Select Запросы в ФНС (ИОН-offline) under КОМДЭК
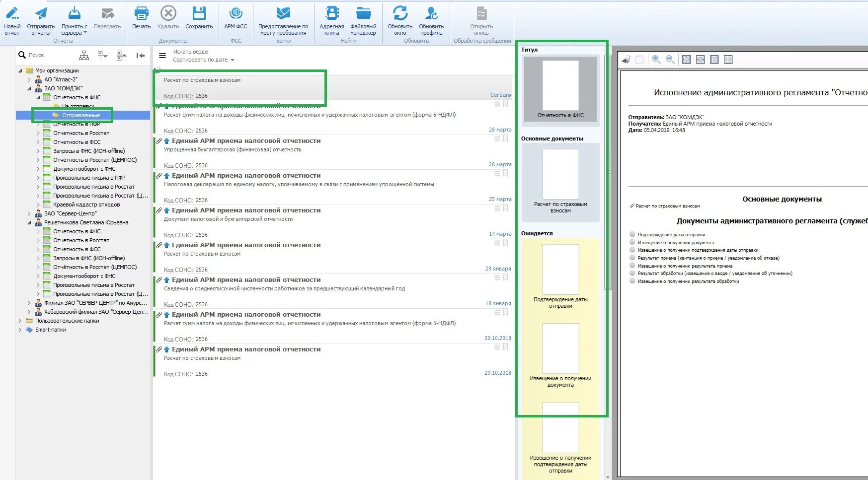The height and width of the screenshot is (480, 868). (89, 151)
